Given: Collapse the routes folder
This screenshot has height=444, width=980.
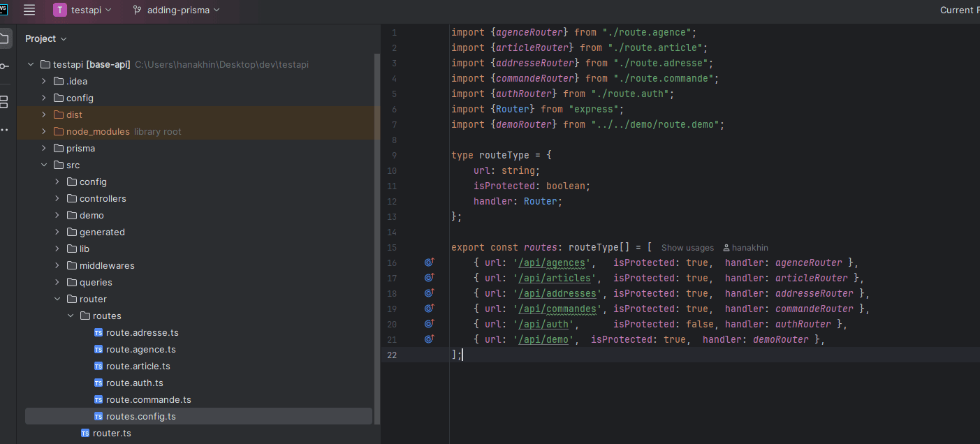Looking at the screenshot, I should [x=70, y=316].
